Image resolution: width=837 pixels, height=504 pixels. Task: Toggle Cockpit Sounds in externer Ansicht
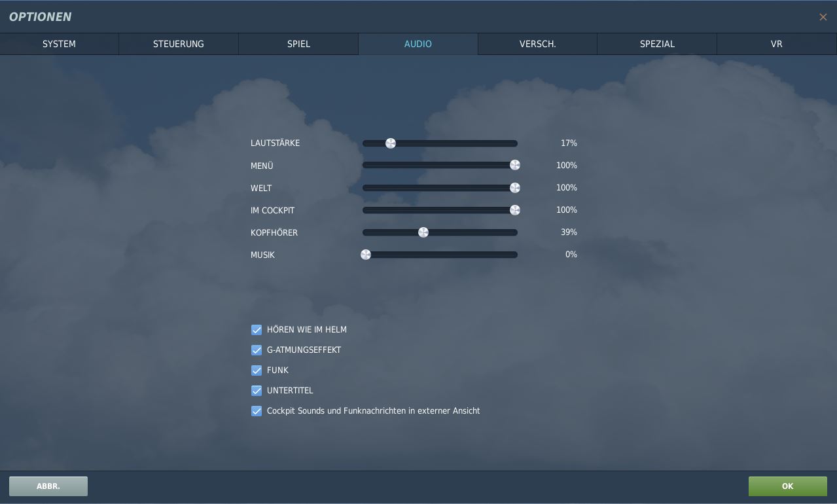tap(257, 411)
